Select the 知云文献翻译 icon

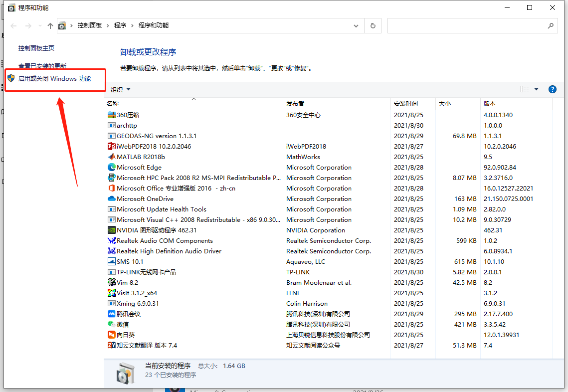(112, 345)
